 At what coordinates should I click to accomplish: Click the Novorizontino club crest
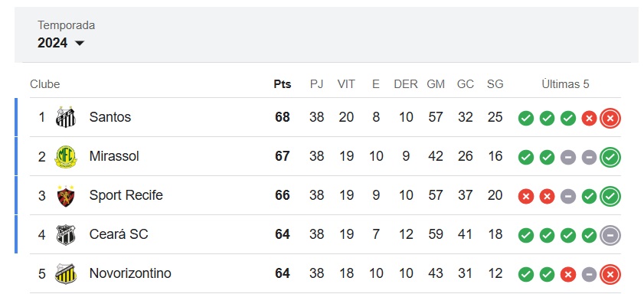[x=66, y=273]
